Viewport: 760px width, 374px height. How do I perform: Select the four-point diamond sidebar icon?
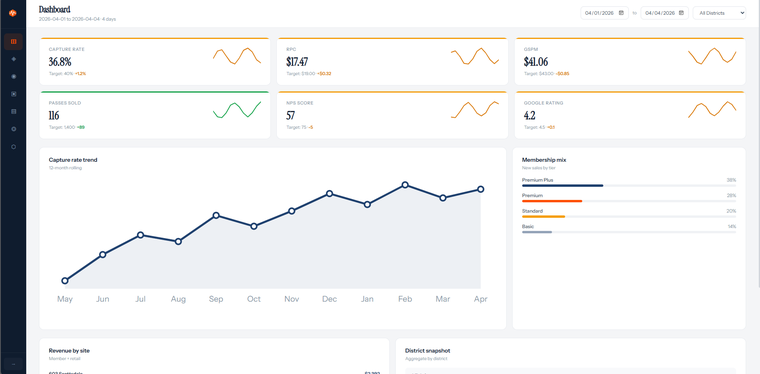(x=13, y=59)
